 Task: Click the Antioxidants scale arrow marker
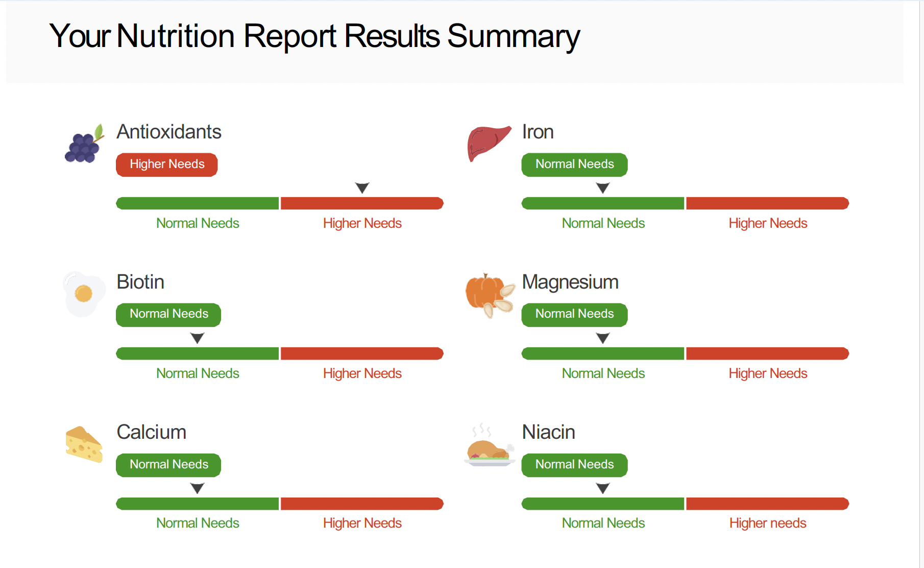click(x=362, y=188)
